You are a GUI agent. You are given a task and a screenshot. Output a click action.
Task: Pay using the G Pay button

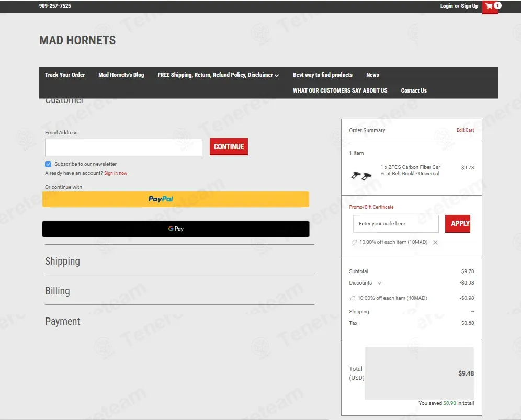pyautogui.click(x=175, y=229)
